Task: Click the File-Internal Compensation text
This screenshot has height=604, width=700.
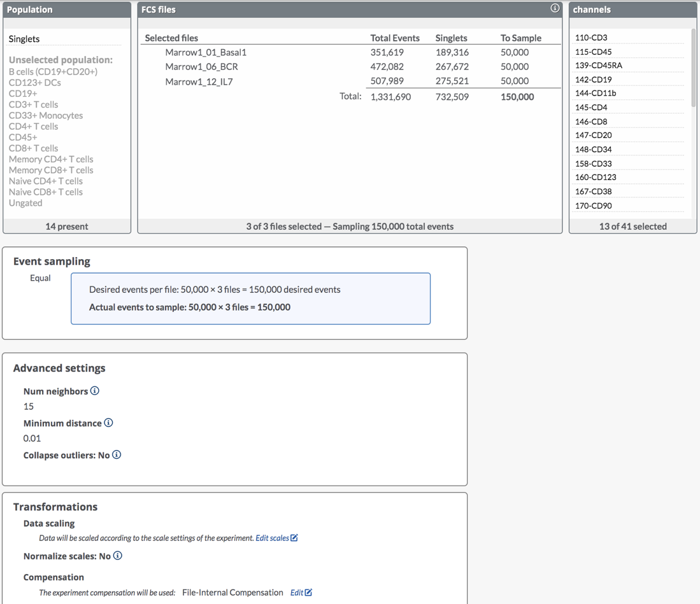Action: click(x=232, y=593)
